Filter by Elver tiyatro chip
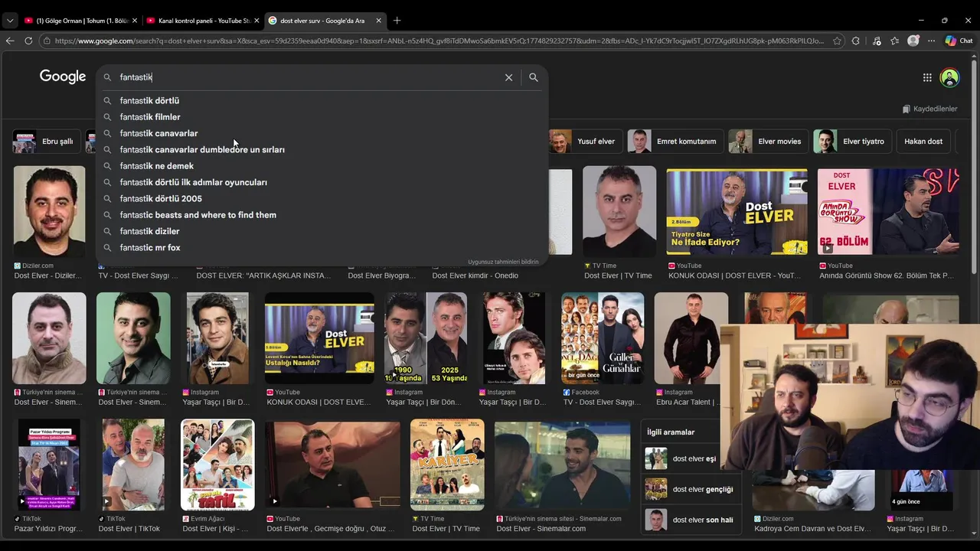980x551 pixels. [x=851, y=142]
